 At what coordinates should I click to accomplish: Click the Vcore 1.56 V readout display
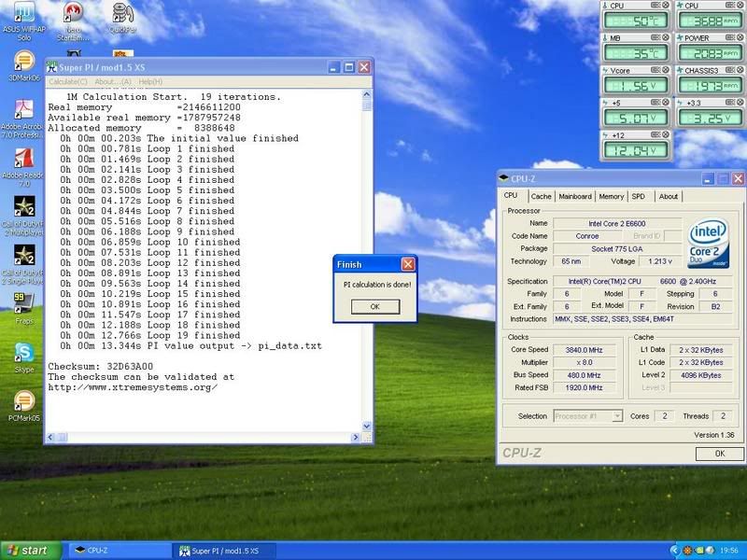point(636,85)
